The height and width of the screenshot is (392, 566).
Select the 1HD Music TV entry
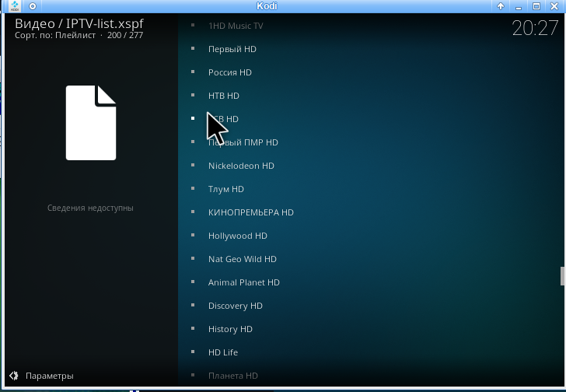pos(236,26)
